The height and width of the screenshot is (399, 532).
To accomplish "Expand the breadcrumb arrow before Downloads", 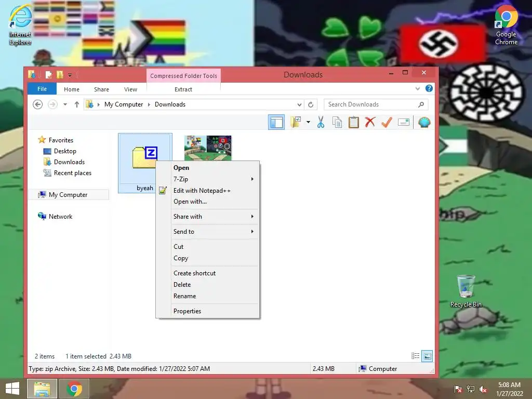I will tap(149, 104).
